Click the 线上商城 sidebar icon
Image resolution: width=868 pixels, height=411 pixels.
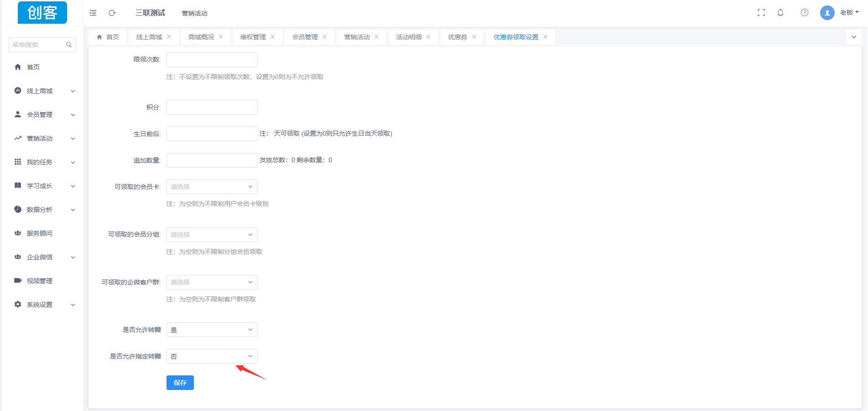coord(18,90)
